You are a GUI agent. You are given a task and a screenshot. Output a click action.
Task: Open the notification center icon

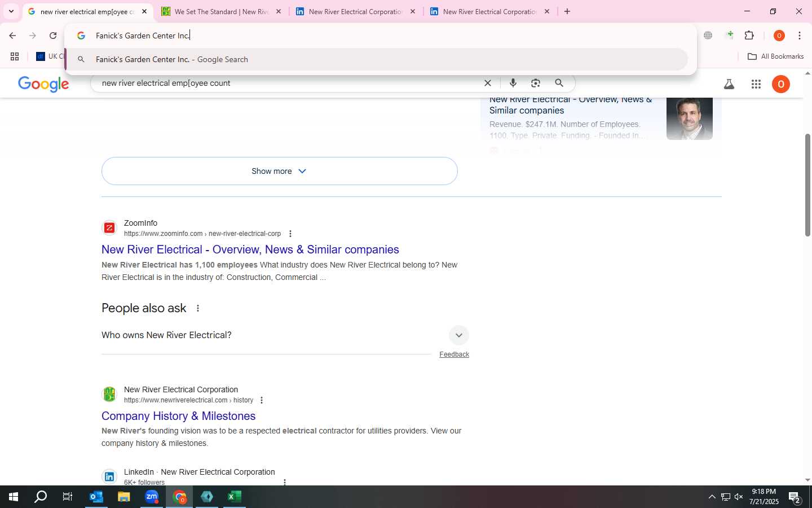click(795, 497)
